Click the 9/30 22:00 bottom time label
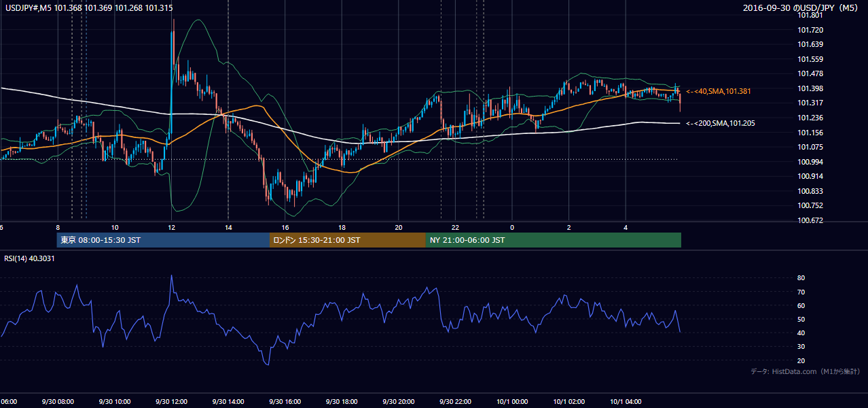 click(455, 402)
